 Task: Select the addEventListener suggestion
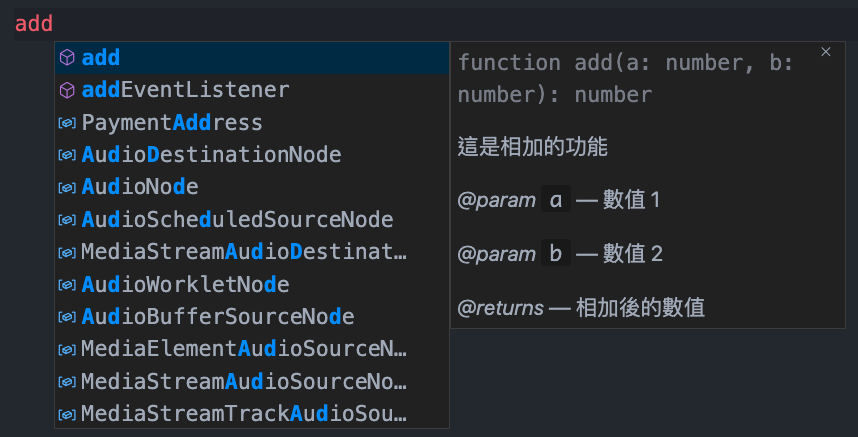(185, 90)
